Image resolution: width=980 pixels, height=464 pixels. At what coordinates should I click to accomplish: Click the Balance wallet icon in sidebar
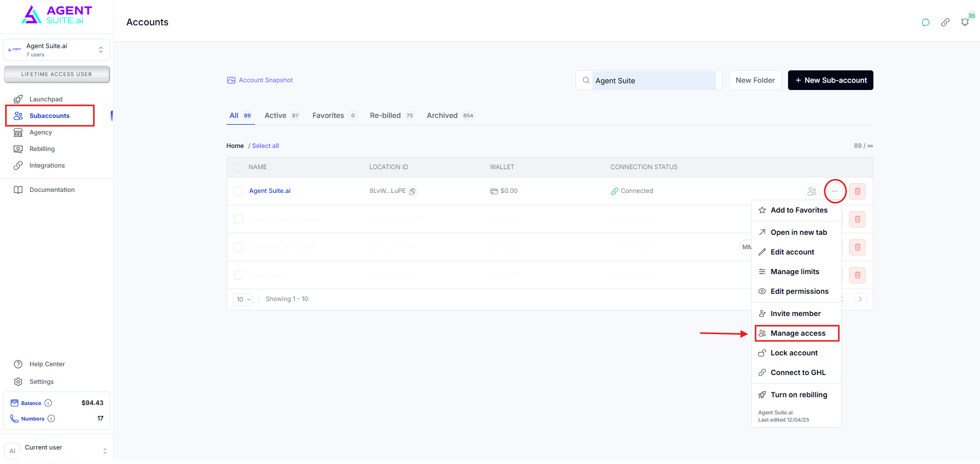click(x=14, y=403)
